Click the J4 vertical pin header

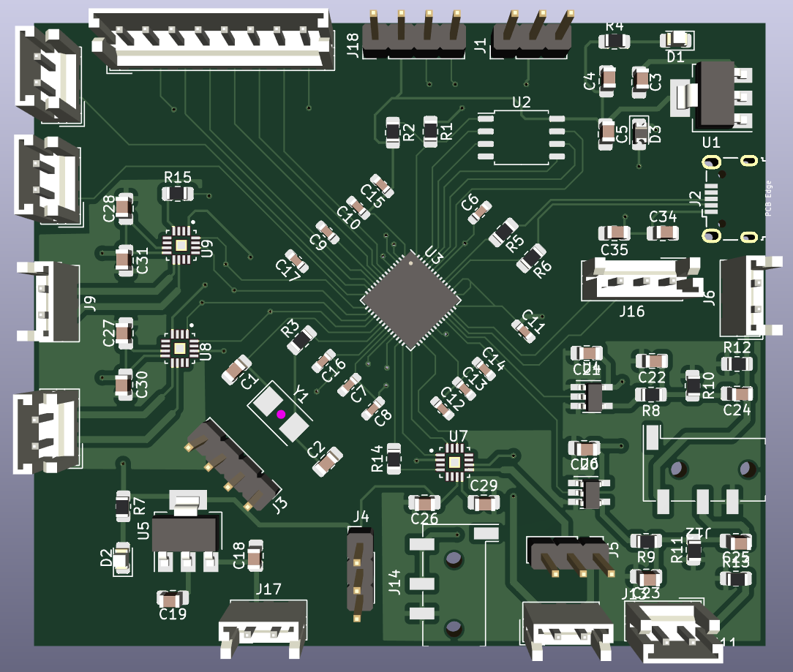click(x=360, y=573)
